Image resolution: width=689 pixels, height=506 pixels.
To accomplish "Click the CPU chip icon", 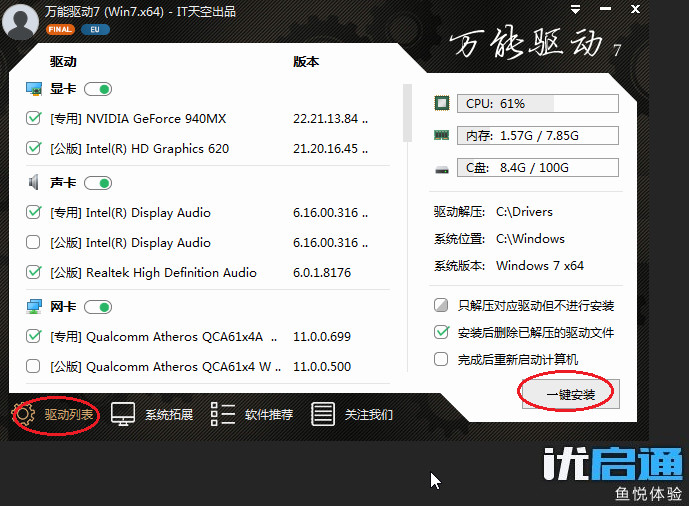I will [x=442, y=103].
